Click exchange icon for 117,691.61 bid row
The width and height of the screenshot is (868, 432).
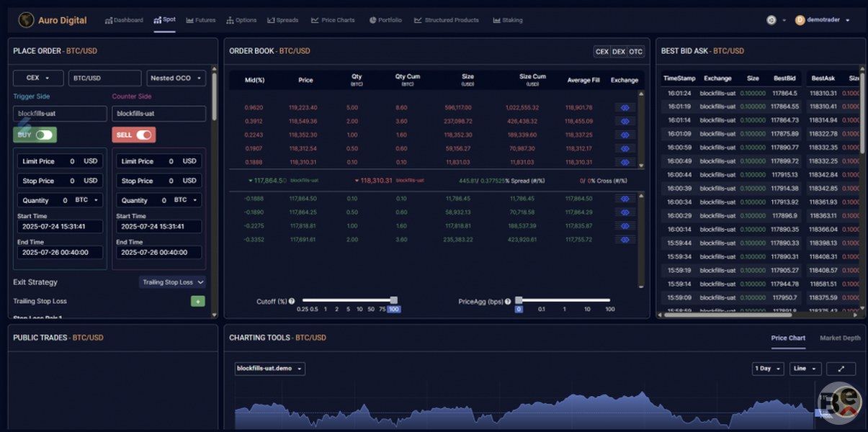(625, 240)
